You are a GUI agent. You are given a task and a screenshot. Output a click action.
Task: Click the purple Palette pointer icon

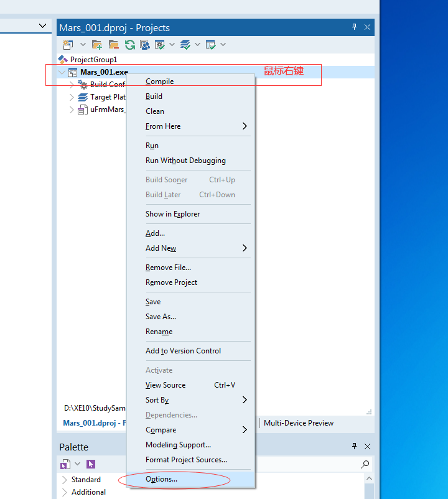click(91, 464)
